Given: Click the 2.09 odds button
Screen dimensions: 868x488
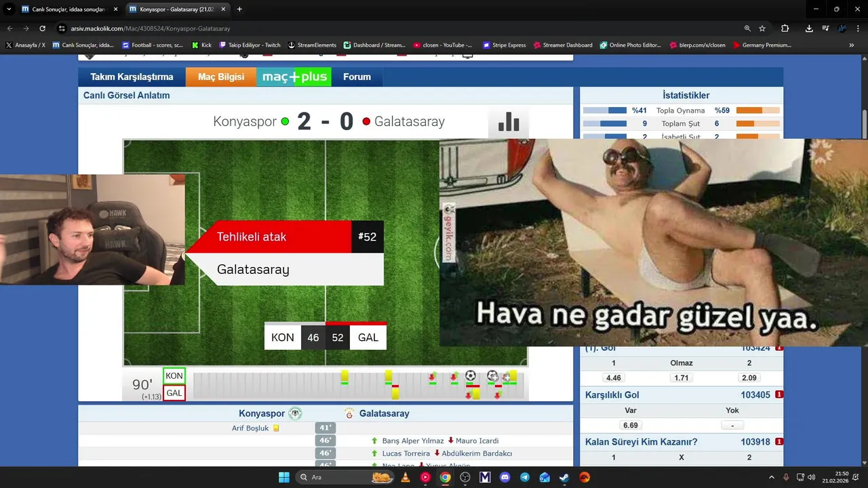Looking at the screenshot, I should tap(749, 378).
